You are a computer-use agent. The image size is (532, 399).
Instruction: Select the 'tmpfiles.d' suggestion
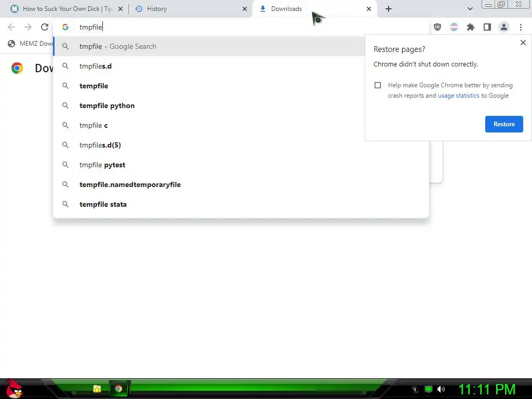209,66
